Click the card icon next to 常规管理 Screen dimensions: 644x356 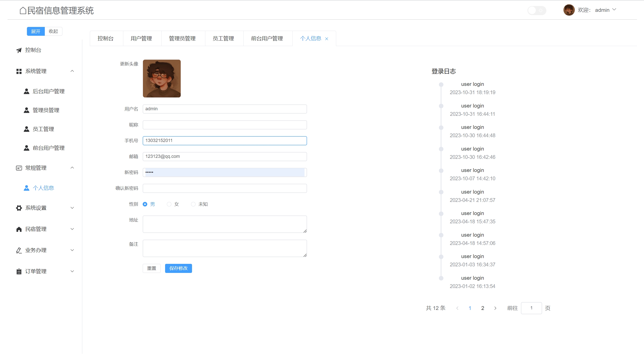point(19,168)
